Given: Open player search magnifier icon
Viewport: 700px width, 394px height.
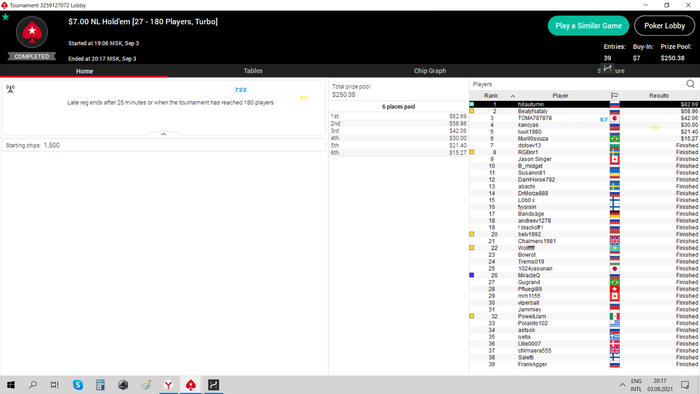Looking at the screenshot, I should point(690,84).
